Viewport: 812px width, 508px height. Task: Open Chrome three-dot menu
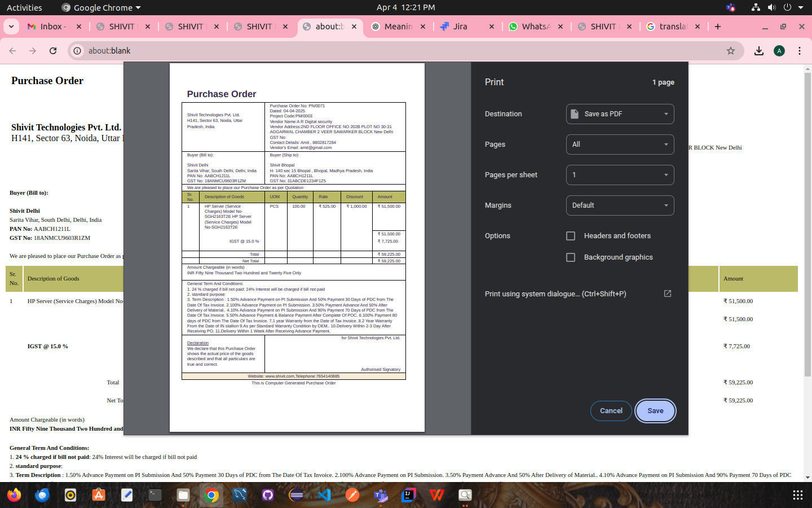(800, 51)
